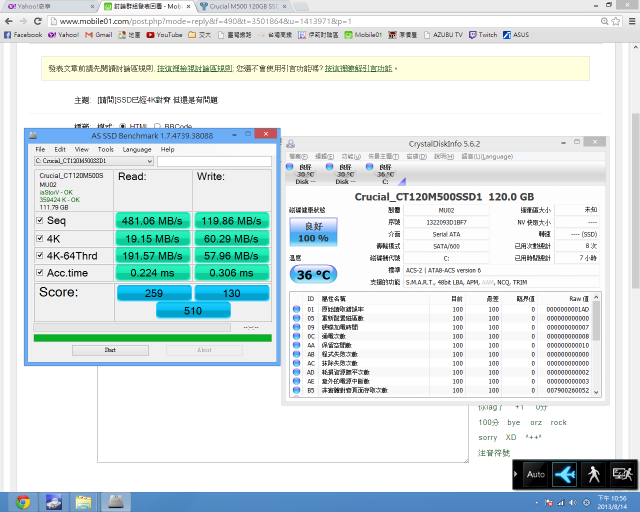Open the YouTube bookmark
Screen dimensions: 640x512
pyautogui.click(x=164, y=35)
